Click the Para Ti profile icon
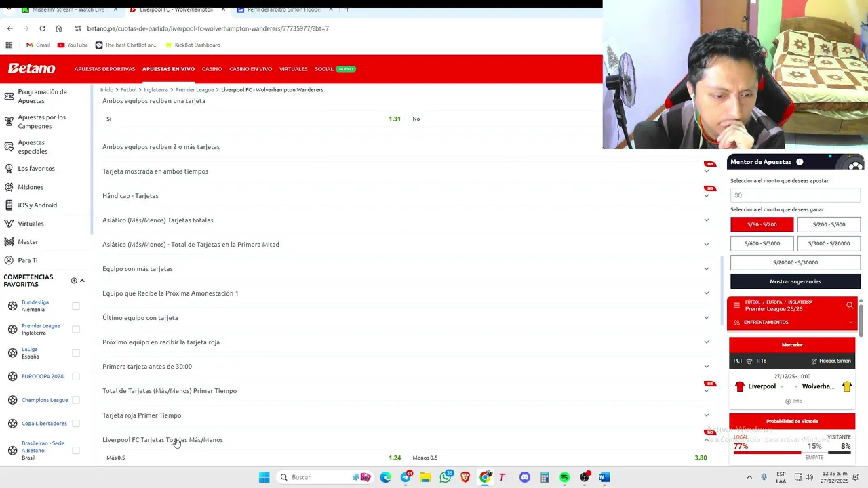Image resolution: width=868 pixels, height=488 pixels. [9, 260]
